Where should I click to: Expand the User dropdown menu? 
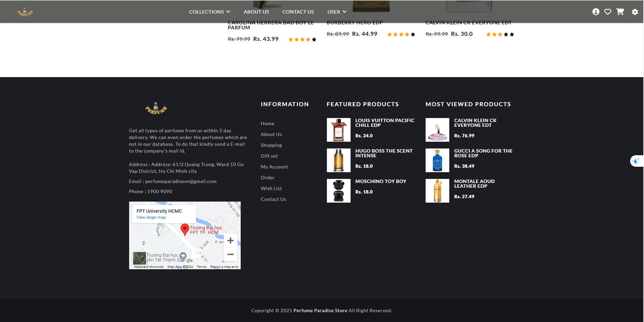pyautogui.click(x=337, y=12)
